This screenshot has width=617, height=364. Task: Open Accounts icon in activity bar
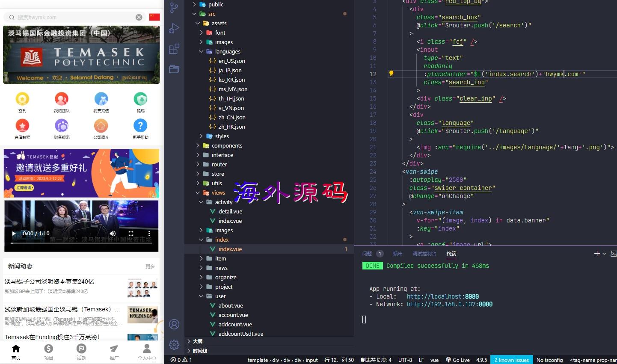coord(174,324)
